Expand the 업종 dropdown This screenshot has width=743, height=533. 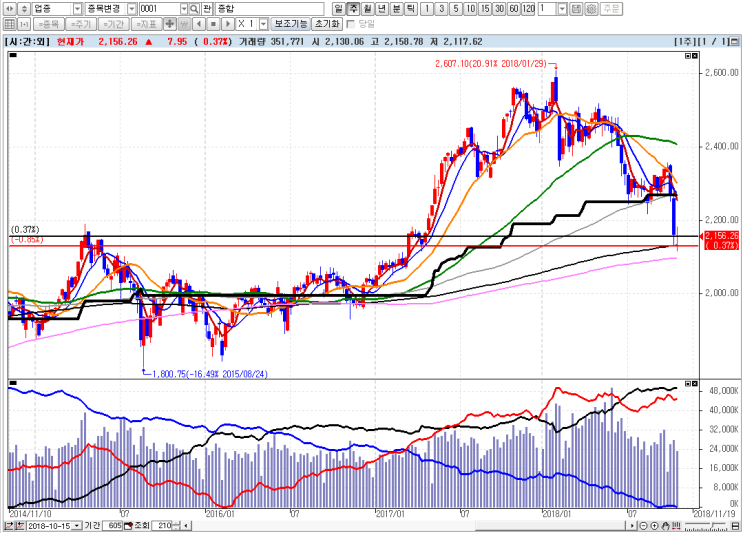coord(78,9)
